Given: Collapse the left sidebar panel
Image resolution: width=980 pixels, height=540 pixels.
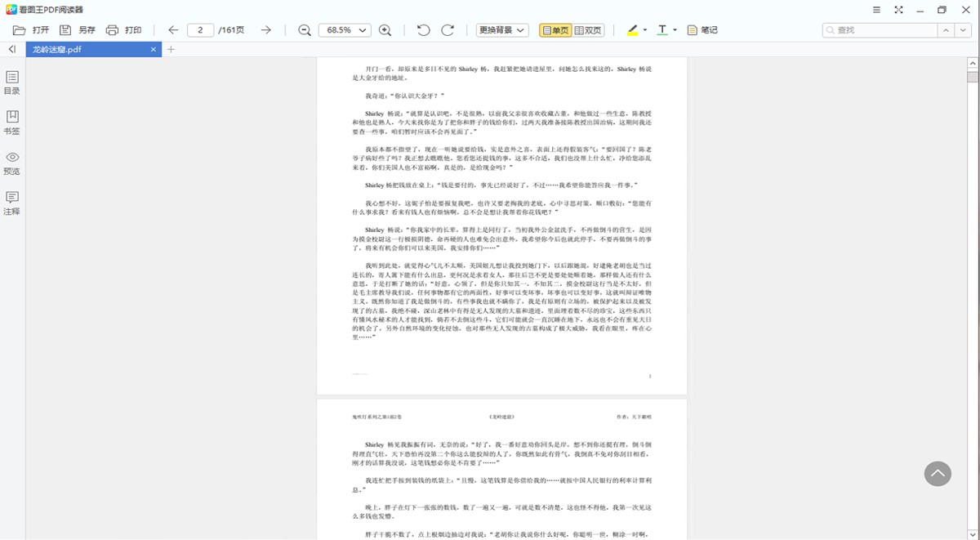Looking at the screenshot, I should click(x=11, y=49).
